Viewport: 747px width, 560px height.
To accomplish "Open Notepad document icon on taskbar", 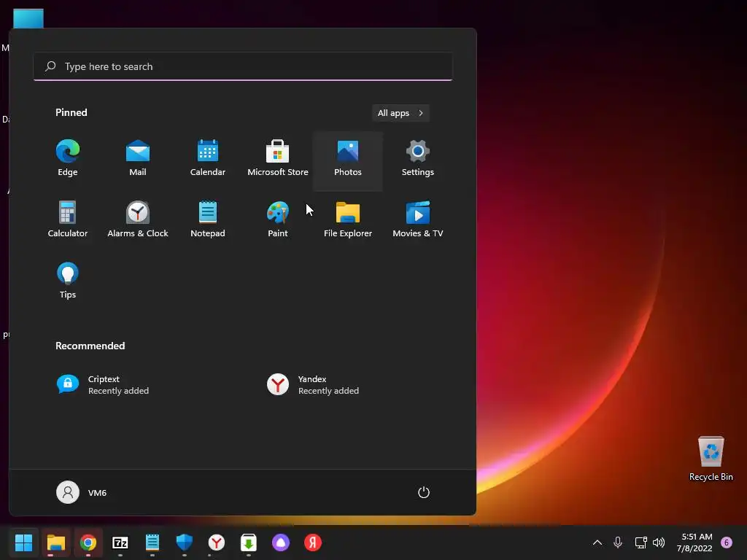I will point(152,542).
